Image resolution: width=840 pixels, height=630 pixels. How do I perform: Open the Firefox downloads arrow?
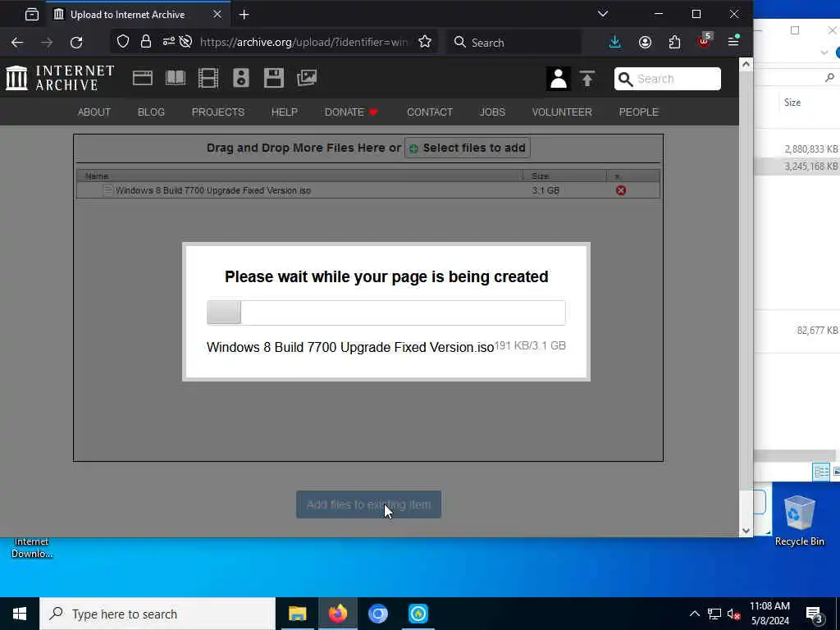[x=615, y=43]
